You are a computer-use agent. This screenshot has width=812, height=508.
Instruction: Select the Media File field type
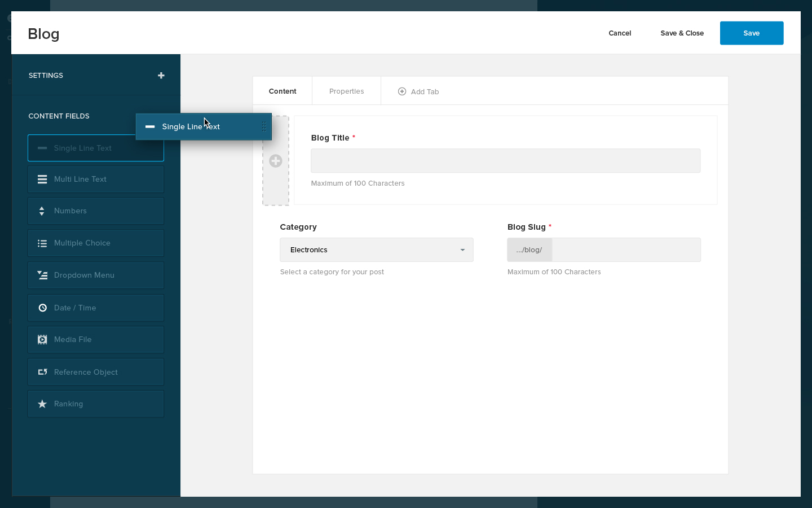[x=96, y=339]
